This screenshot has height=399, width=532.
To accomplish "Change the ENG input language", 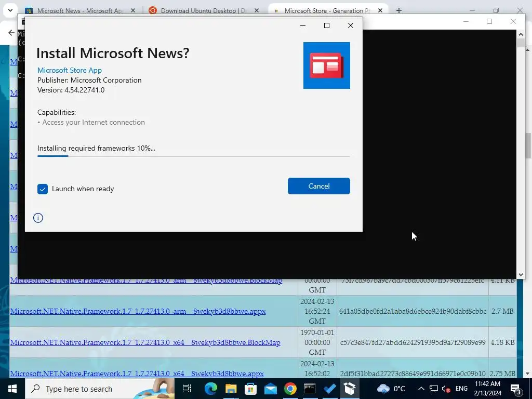I will coord(461,389).
